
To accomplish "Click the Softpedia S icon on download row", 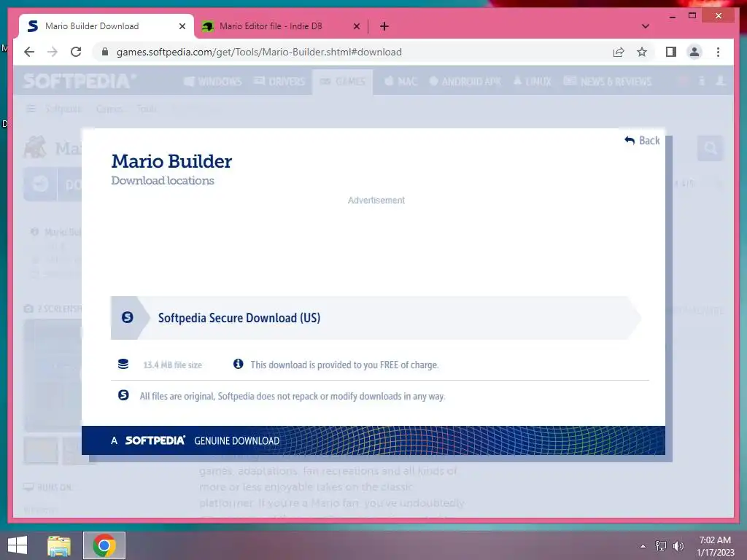I will pos(127,317).
